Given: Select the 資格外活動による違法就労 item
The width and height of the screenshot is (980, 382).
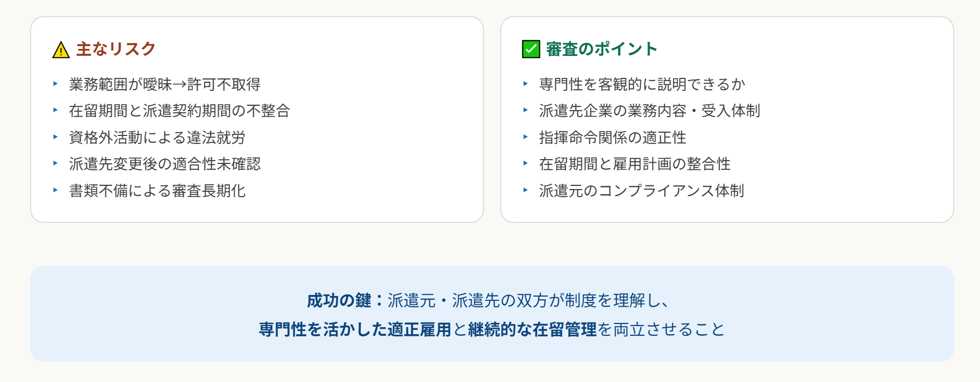Looking at the screenshot, I should point(157,138).
